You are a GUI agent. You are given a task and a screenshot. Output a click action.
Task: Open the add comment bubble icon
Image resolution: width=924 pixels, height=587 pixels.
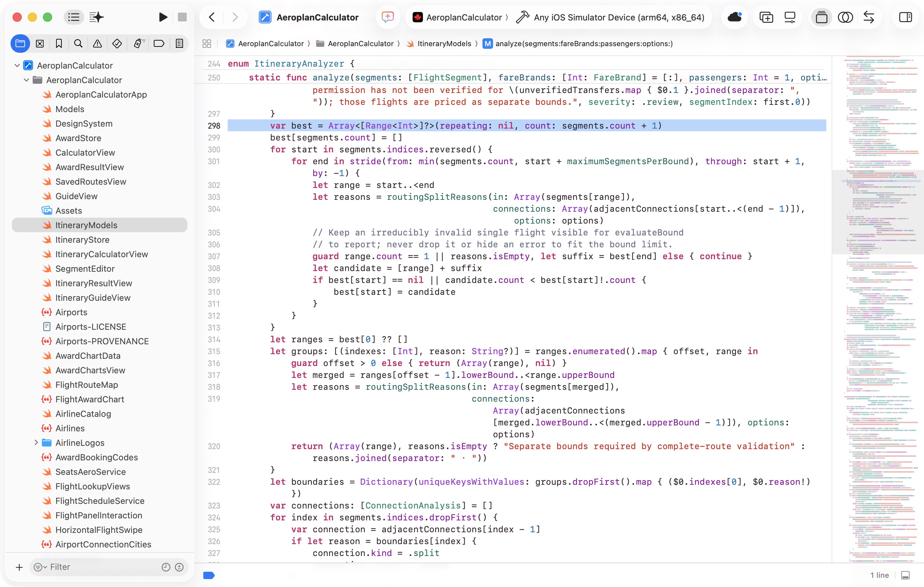point(387,17)
